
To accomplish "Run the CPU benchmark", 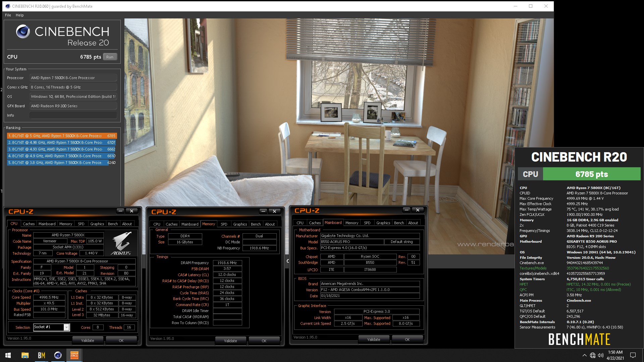I will click(x=110, y=57).
